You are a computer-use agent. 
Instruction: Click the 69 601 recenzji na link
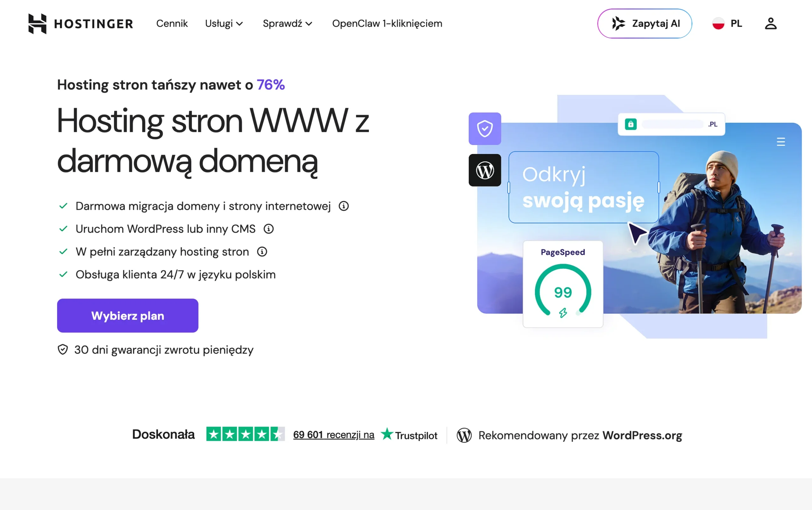(333, 435)
